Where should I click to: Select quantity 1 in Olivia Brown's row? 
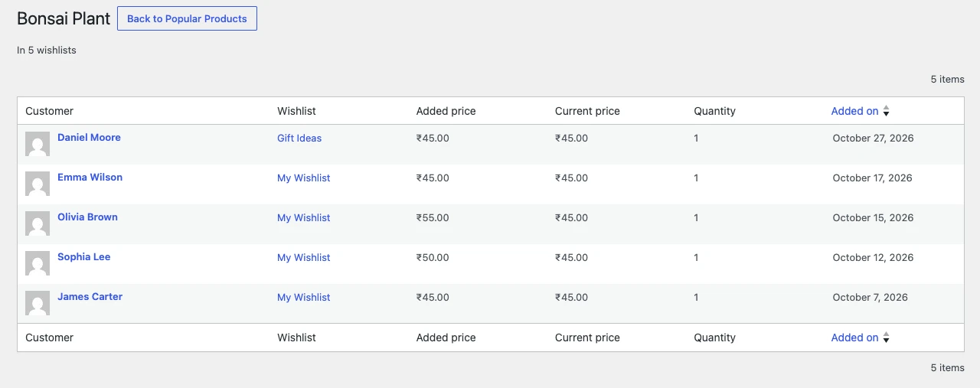pyautogui.click(x=696, y=218)
